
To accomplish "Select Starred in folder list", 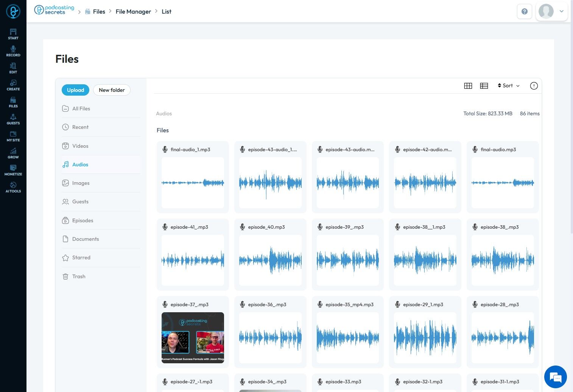I will 101,257.
